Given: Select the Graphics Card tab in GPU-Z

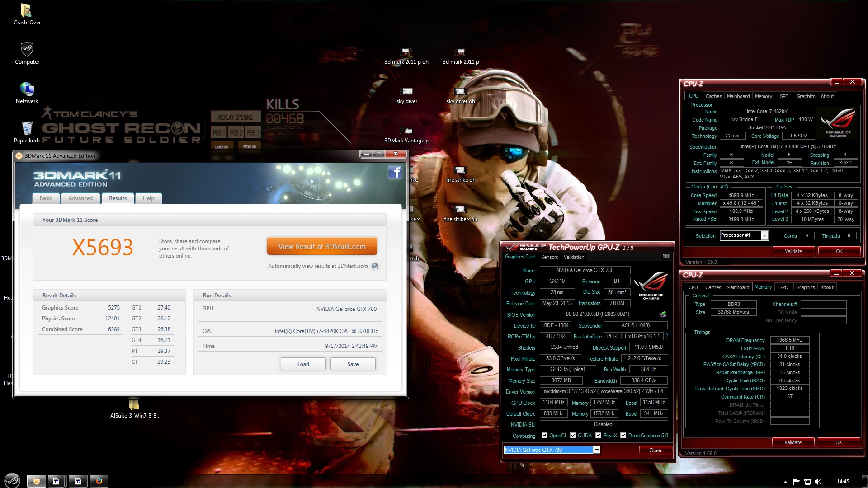Looking at the screenshot, I should coord(520,257).
